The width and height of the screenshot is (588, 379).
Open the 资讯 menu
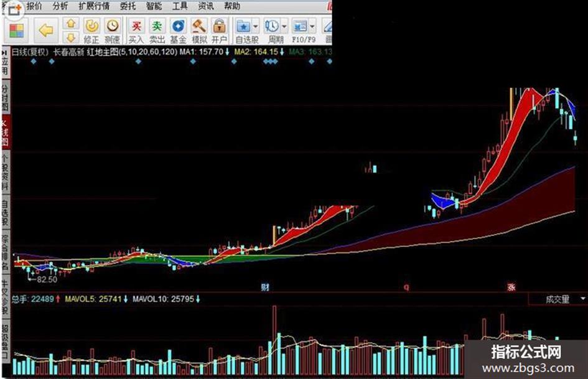(x=206, y=6)
